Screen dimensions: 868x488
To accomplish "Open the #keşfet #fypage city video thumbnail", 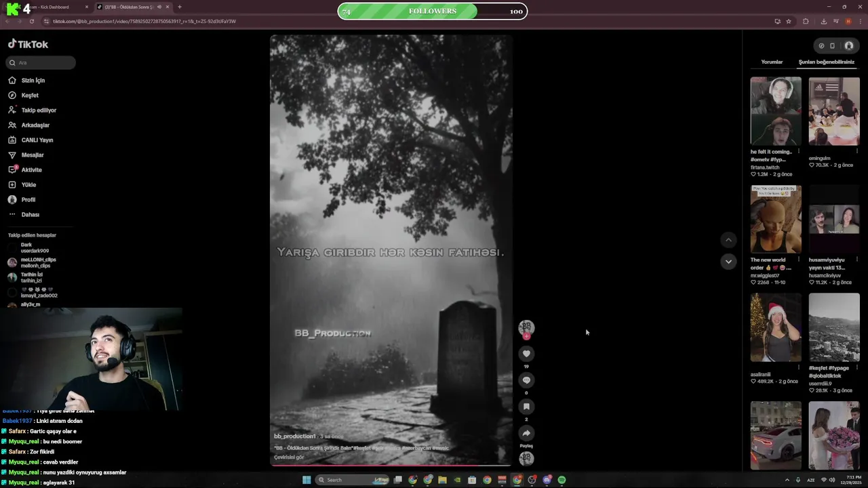I will coord(834,327).
